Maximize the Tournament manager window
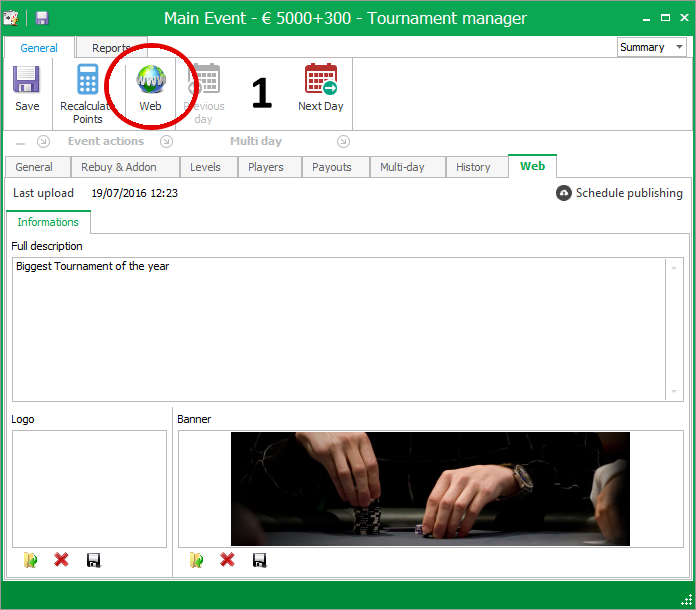The height and width of the screenshot is (610, 696). coord(665,18)
